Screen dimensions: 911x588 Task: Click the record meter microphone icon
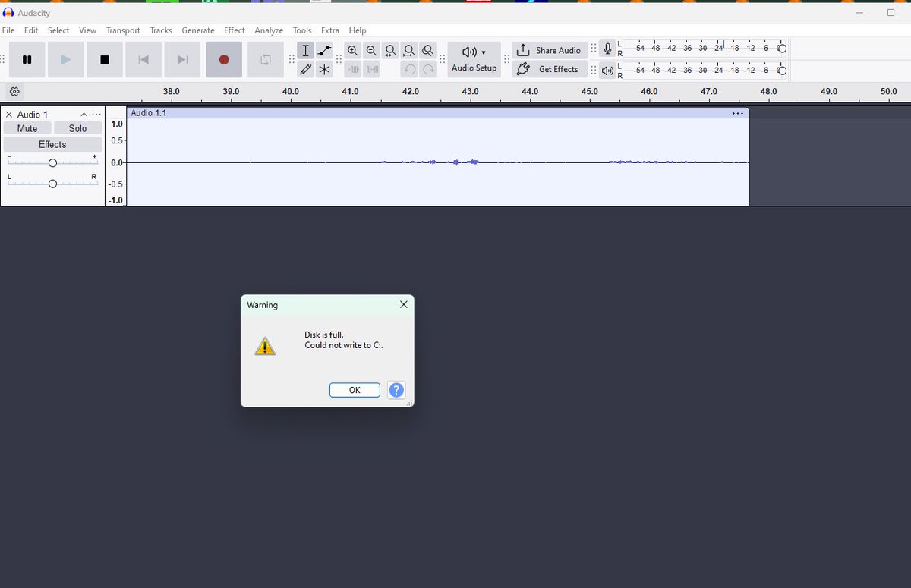click(x=607, y=49)
